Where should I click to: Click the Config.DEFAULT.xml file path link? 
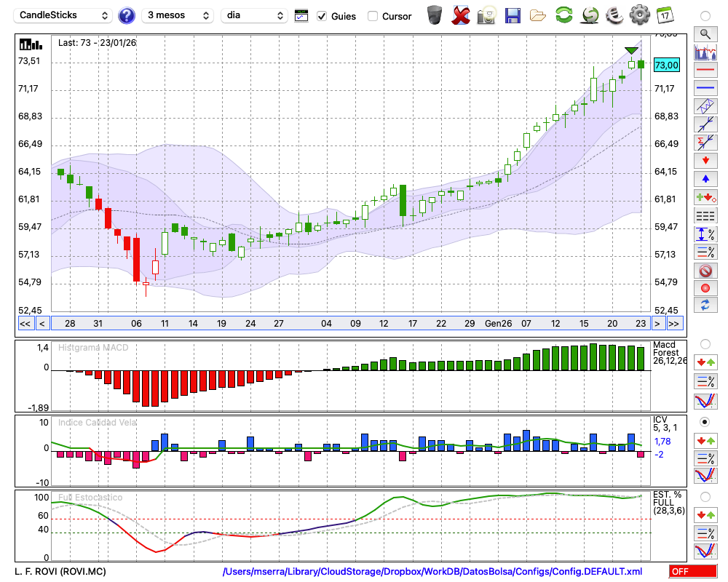click(432, 572)
